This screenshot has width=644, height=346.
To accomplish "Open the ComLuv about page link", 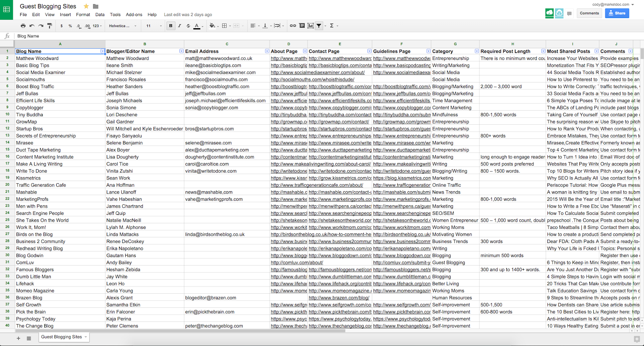I will coord(297,263).
